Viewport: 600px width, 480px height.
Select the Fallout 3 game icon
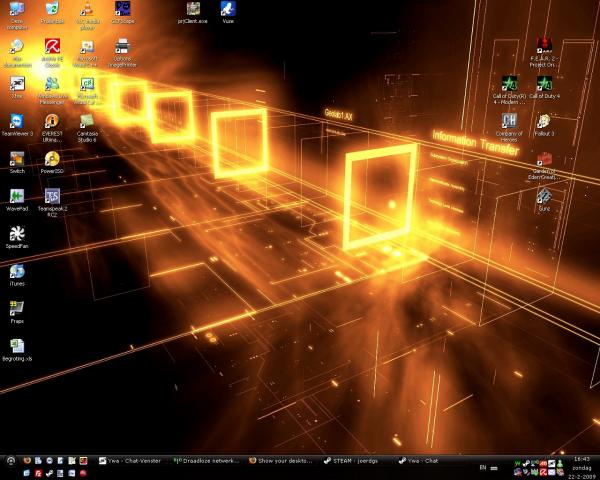(x=543, y=121)
